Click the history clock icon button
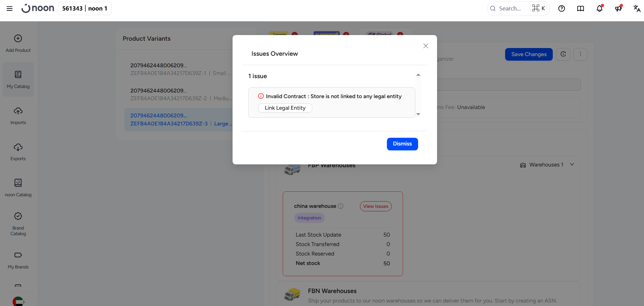Screen dimensions: 644x306 pos(563,54)
